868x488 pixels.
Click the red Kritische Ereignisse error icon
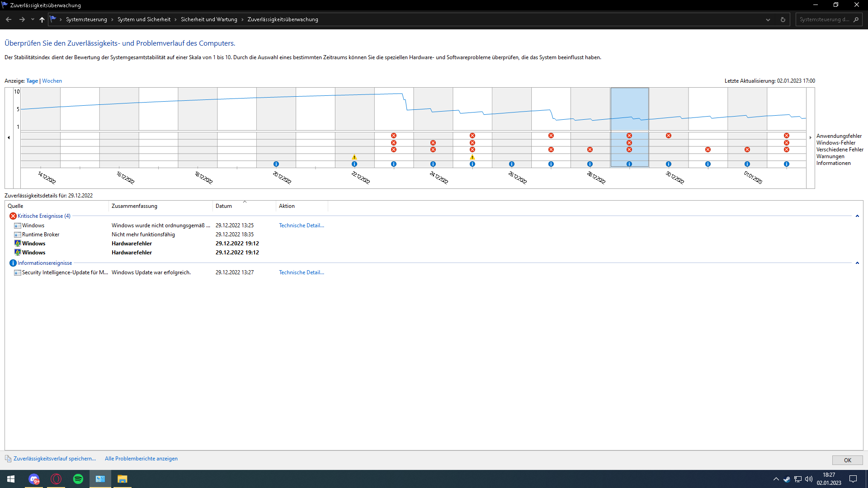(x=13, y=216)
